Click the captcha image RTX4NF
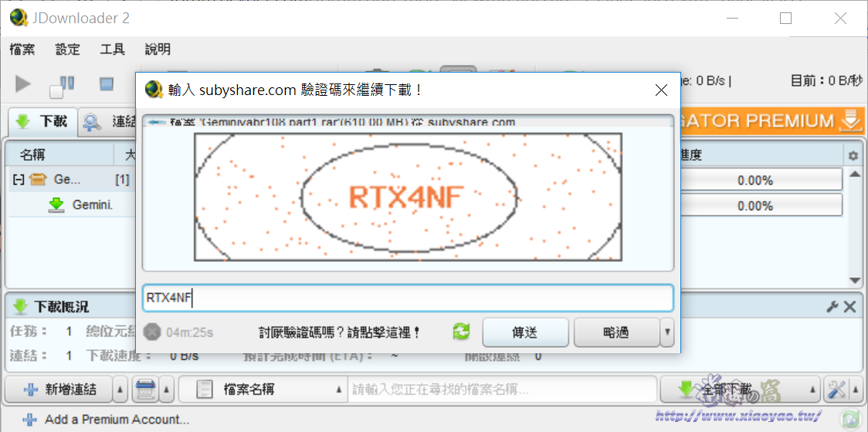This screenshot has width=868, height=432. pyautogui.click(x=408, y=197)
